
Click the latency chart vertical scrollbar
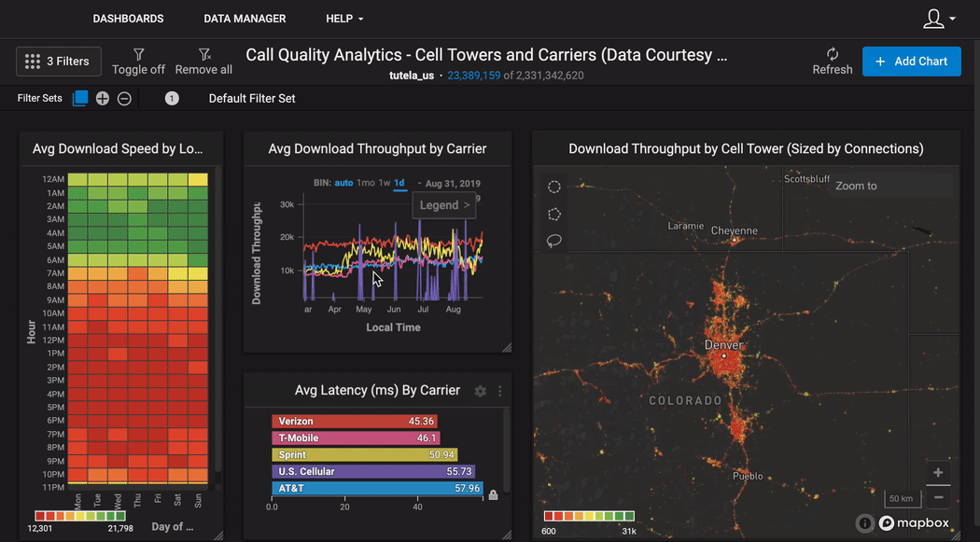[506, 450]
